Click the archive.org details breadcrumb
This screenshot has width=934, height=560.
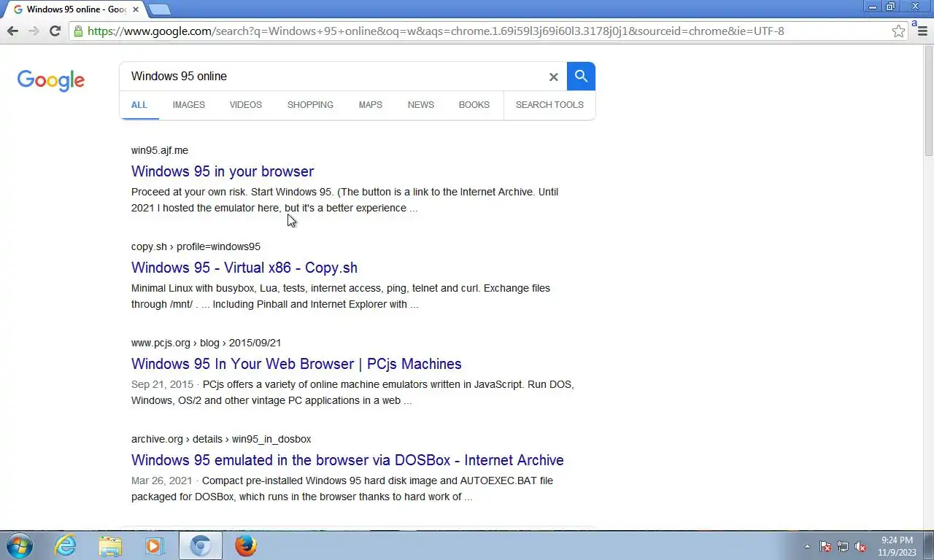[x=221, y=439]
